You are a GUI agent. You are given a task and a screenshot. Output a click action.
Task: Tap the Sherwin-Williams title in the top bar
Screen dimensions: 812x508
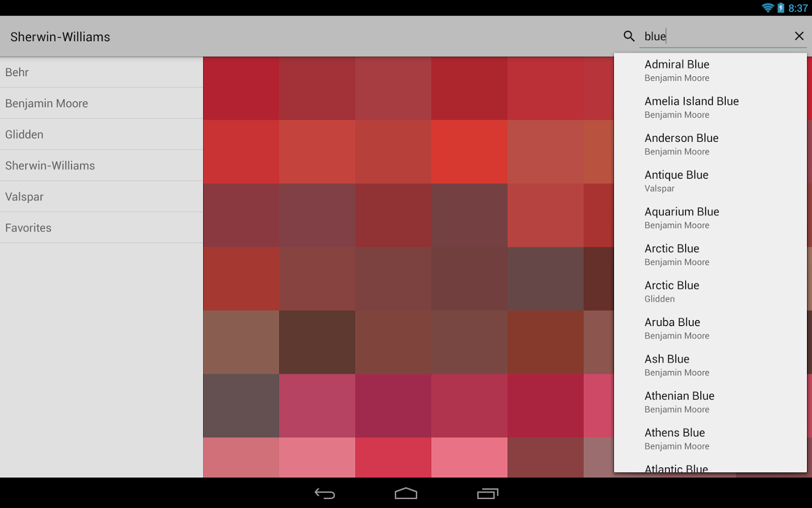pyautogui.click(x=60, y=37)
